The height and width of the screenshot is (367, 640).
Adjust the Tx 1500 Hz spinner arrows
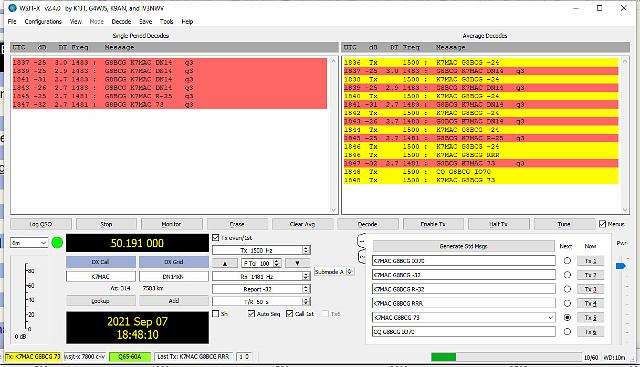tap(306, 250)
